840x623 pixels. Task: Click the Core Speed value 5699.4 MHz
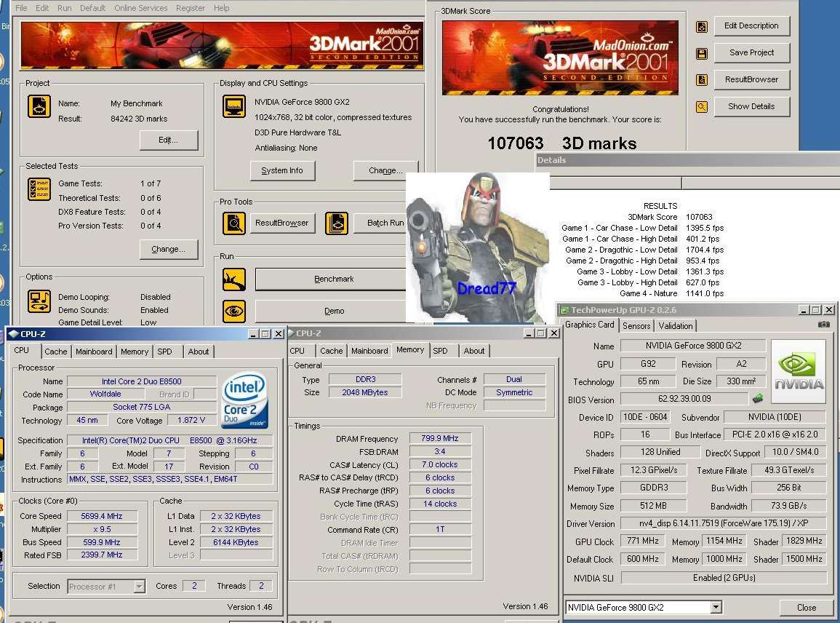click(101, 516)
